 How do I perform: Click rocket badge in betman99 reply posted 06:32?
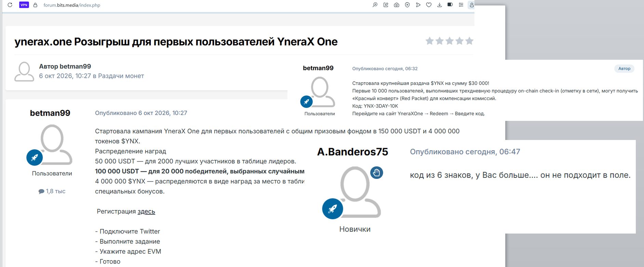(x=306, y=101)
